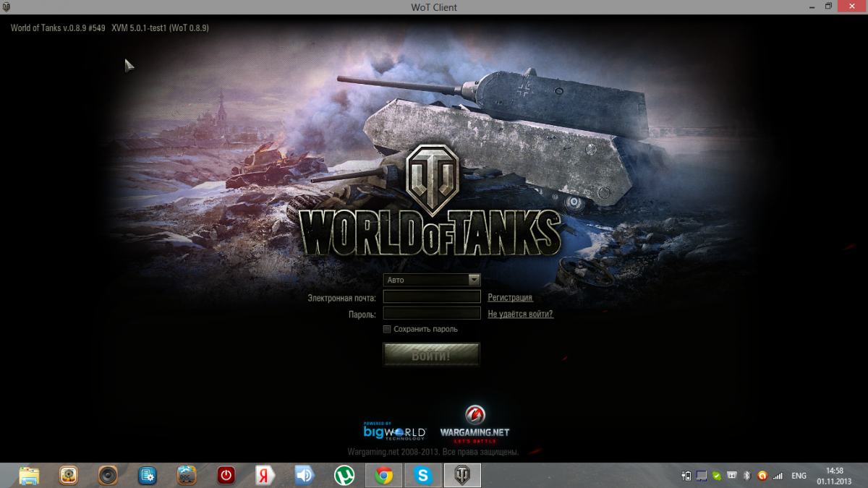Open the display monitor tray icon
The height and width of the screenshot is (488, 868).
point(702,476)
